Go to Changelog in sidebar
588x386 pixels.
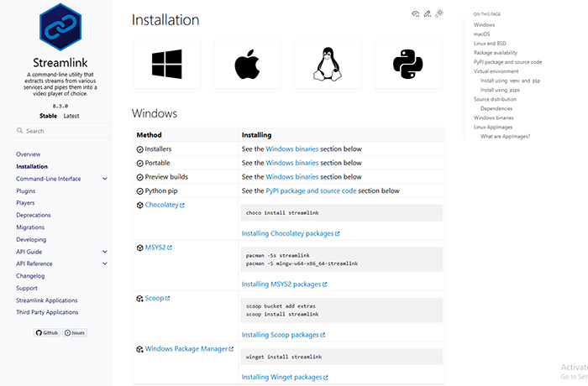point(29,275)
